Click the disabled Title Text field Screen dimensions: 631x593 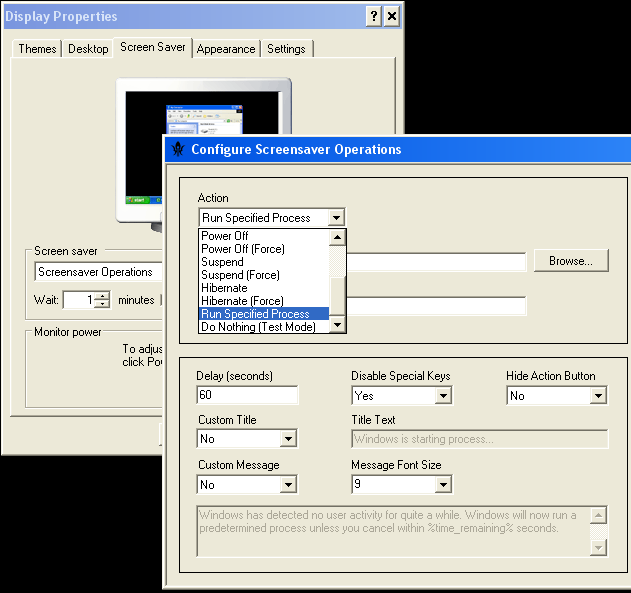480,439
